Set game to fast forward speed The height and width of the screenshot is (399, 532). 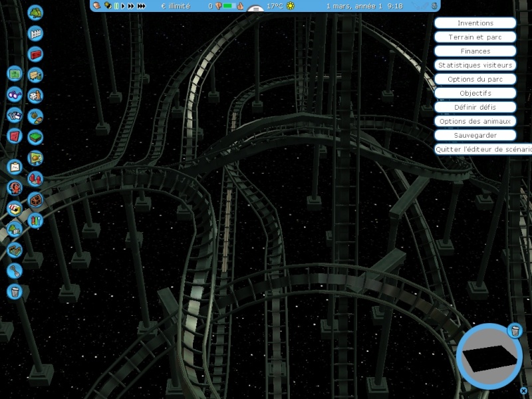click(x=130, y=6)
